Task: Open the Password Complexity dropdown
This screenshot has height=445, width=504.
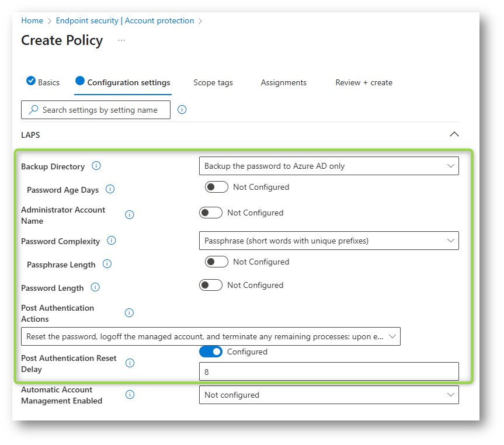Action: [x=329, y=241]
